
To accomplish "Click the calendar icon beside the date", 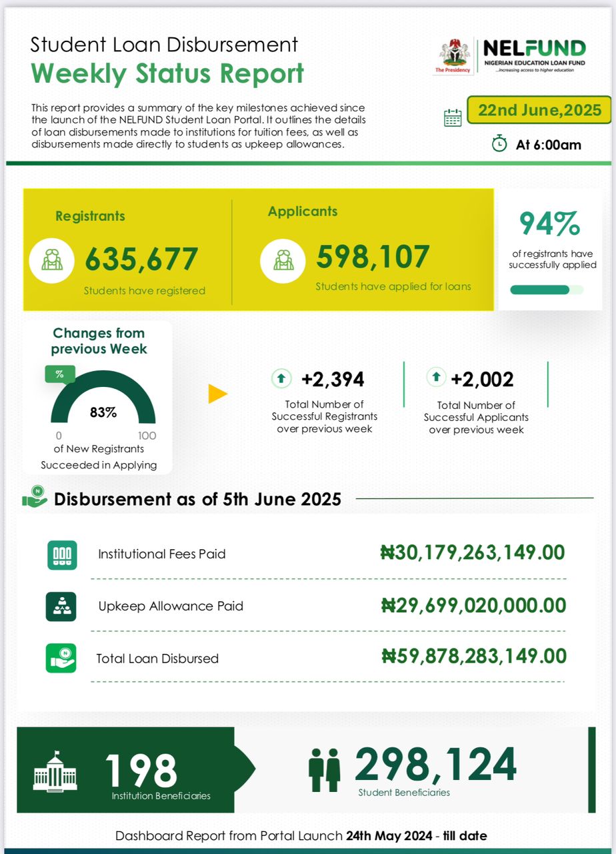I will (453, 118).
